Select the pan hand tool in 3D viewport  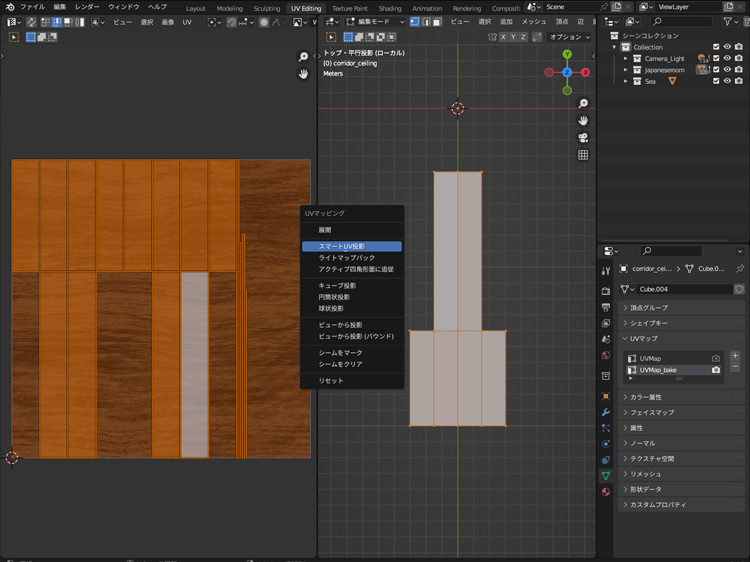[x=583, y=120]
